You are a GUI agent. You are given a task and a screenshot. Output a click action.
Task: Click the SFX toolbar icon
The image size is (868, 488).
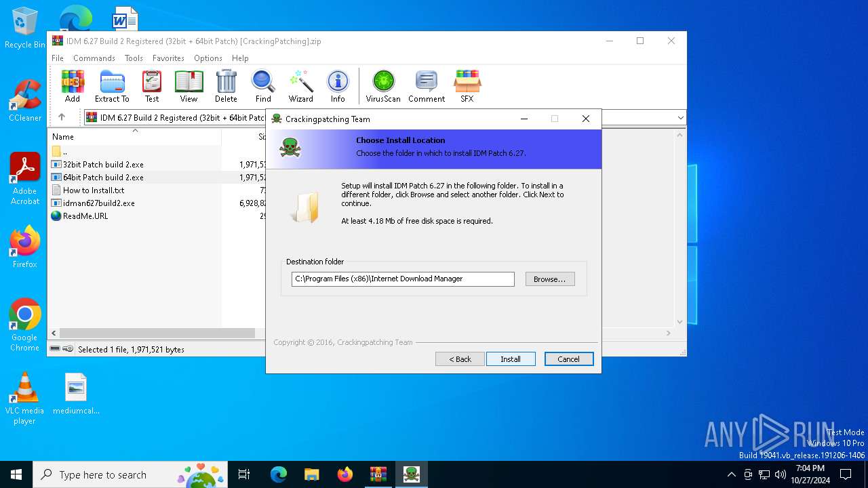click(467, 86)
